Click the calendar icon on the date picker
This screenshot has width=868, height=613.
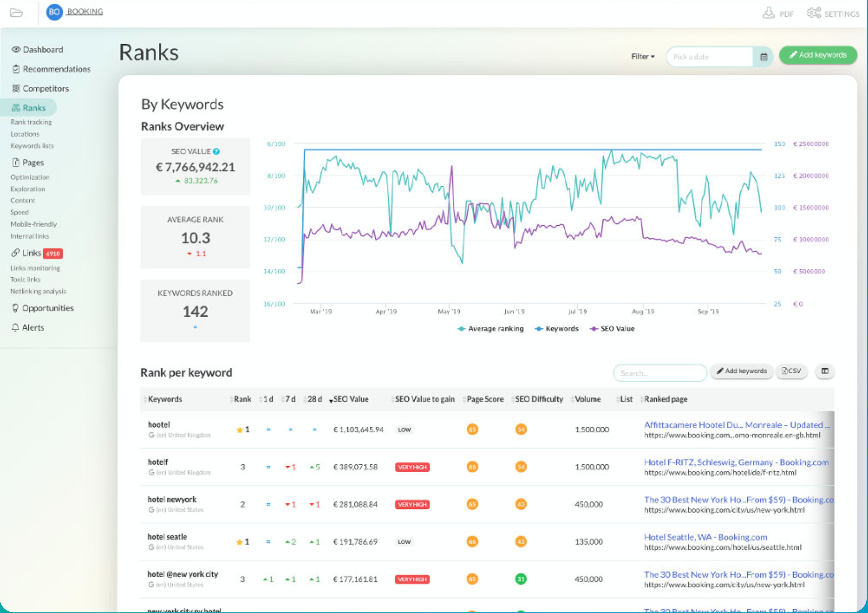[x=763, y=56]
